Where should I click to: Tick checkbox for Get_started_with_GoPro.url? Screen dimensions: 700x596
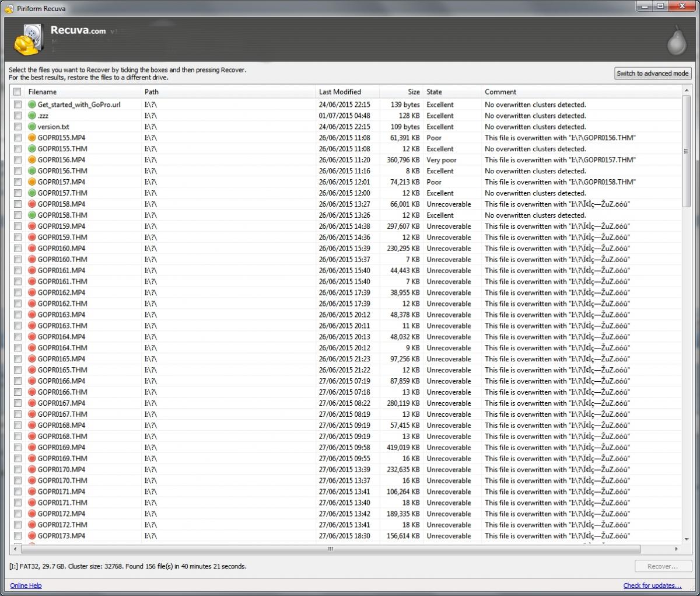(17, 104)
